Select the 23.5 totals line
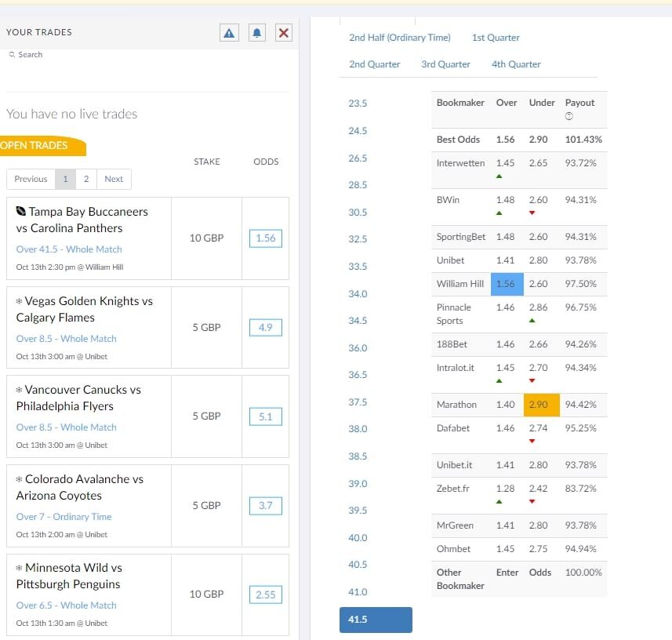 (x=358, y=104)
